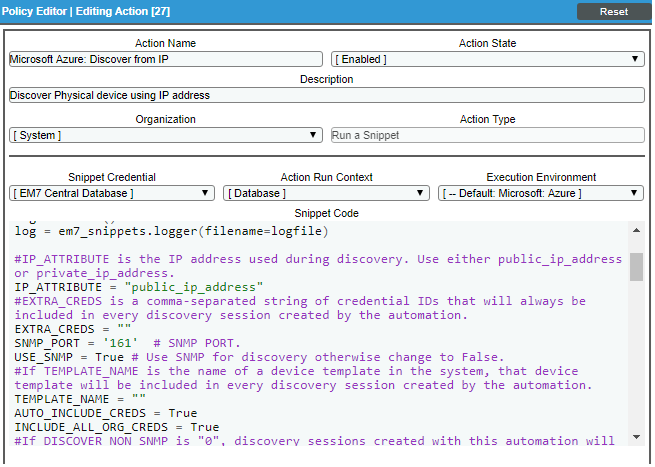This screenshot has width=655, height=467.
Task: Place cursor on IP_ATTRIBUTE = "public_ip_address" line
Action: coord(139,286)
